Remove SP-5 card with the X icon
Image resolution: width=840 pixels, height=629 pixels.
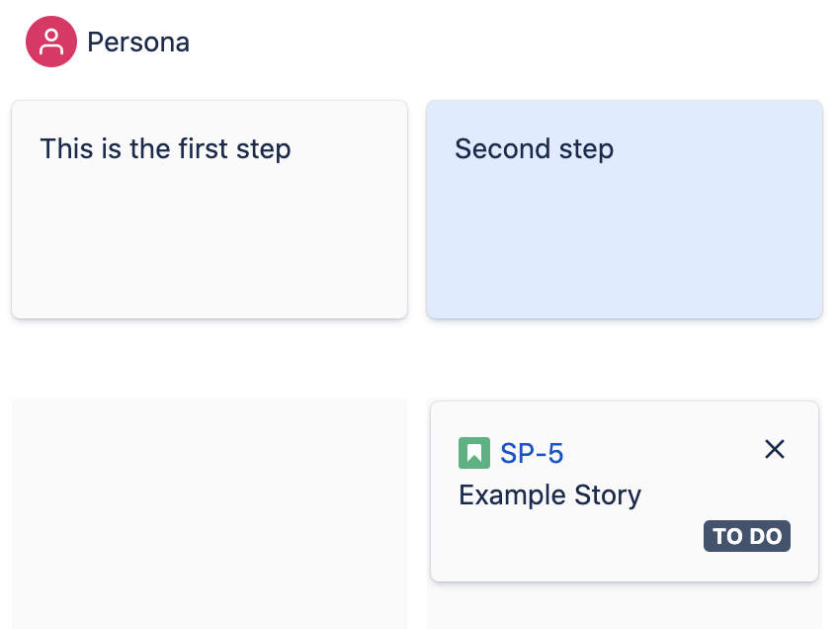tap(775, 449)
